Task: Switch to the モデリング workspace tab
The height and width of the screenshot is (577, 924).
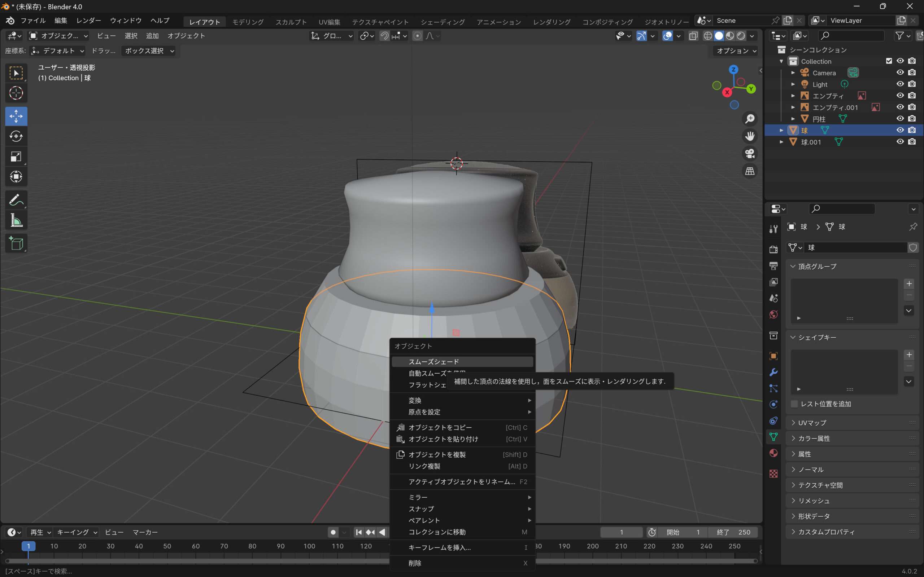Action: (x=248, y=22)
